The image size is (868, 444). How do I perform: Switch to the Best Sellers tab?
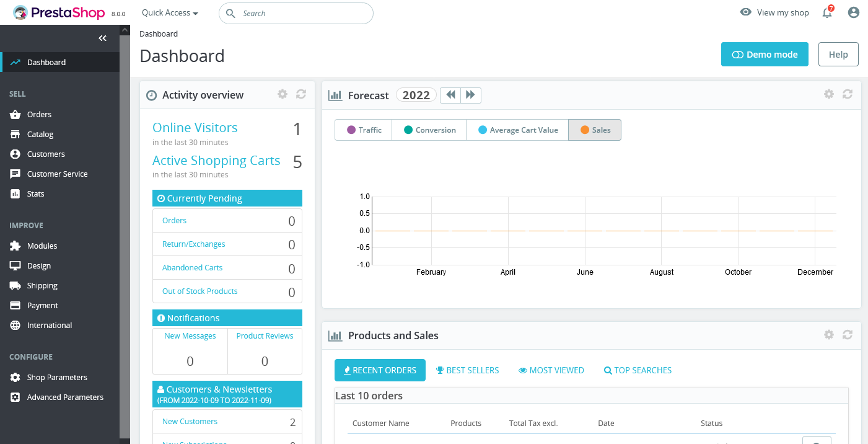point(467,370)
